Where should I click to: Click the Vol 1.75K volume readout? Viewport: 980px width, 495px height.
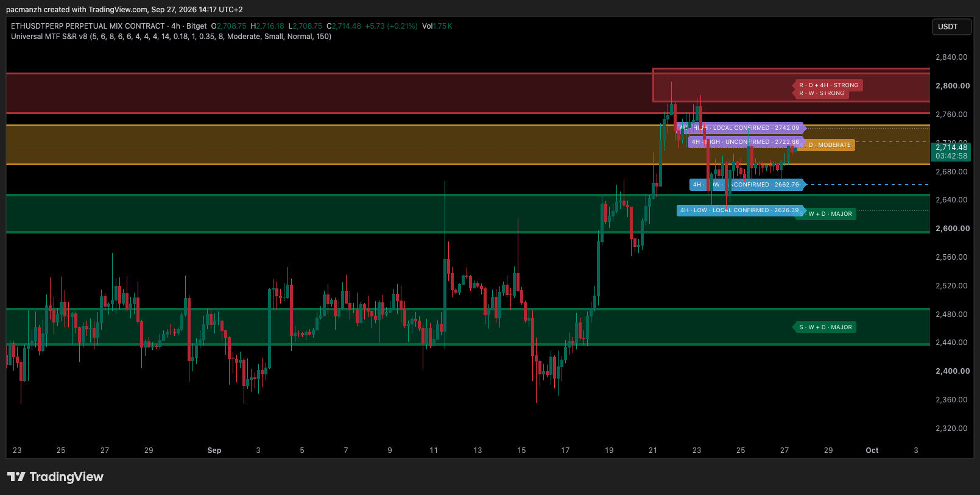tap(437, 26)
